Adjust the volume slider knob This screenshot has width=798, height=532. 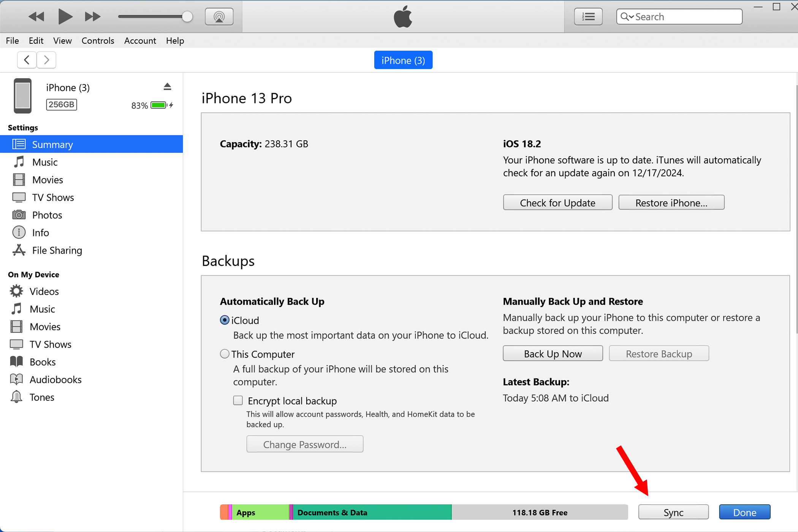pyautogui.click(x=187, y=17)
